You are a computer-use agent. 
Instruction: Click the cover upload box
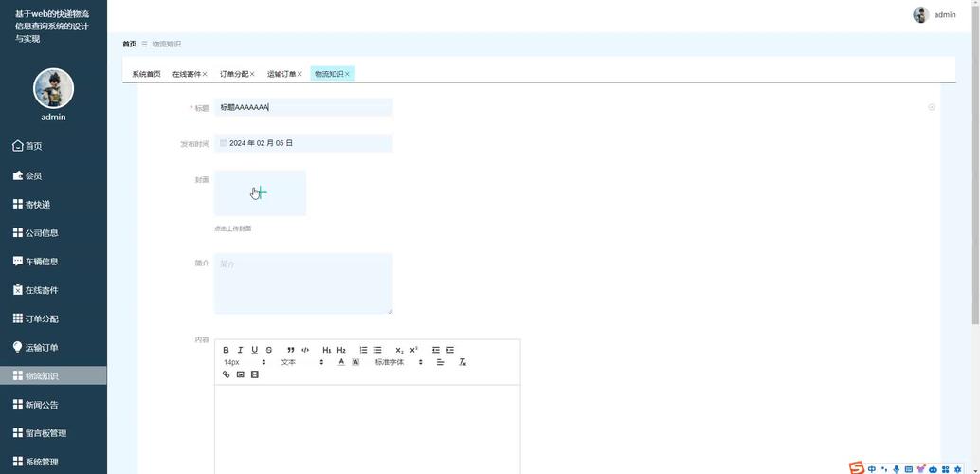click(260, 193)
